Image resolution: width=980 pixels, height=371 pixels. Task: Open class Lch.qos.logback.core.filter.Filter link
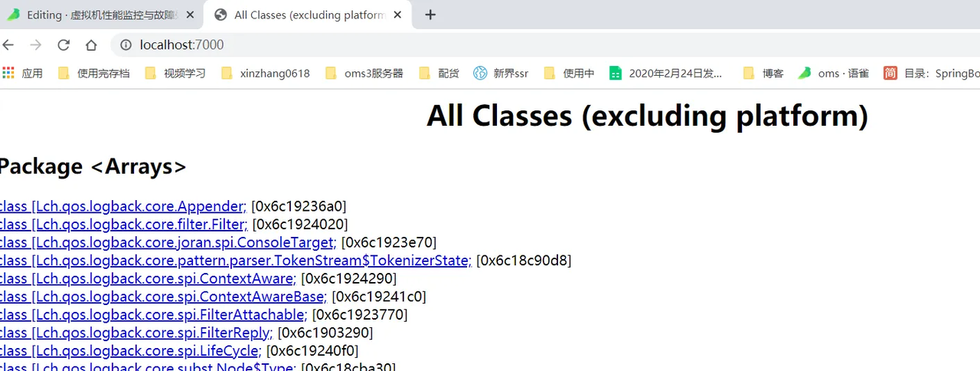point(123,224)
